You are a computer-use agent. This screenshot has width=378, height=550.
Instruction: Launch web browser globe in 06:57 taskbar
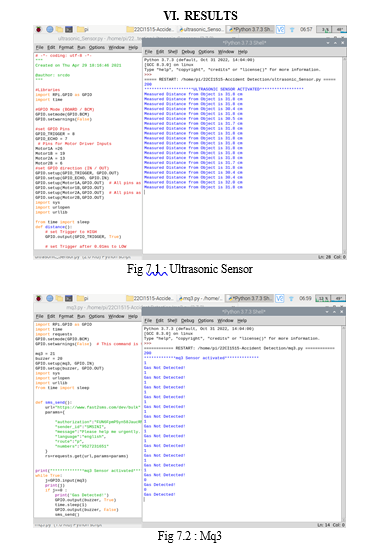click(x=50, y=29)
